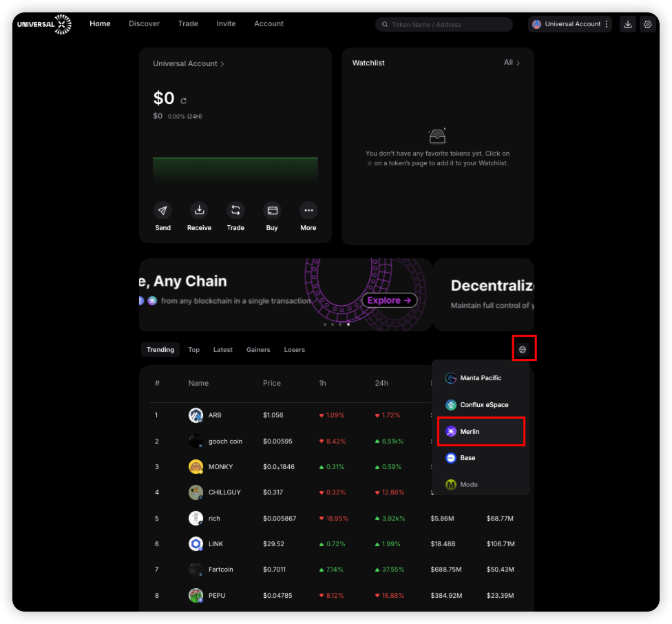Screen dimensions: 672x624
Task: Select Conflux eSpace chain
Action: point(481,404)
